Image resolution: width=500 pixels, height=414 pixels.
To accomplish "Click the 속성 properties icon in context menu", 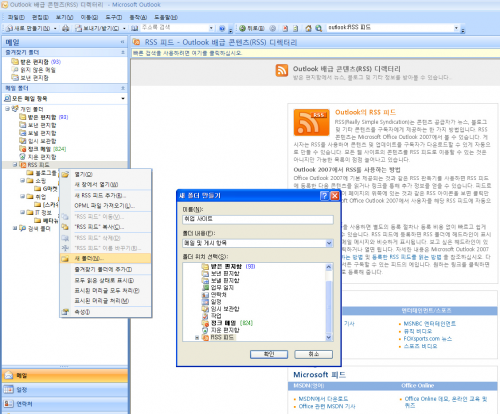I will [x=65, y=312].
